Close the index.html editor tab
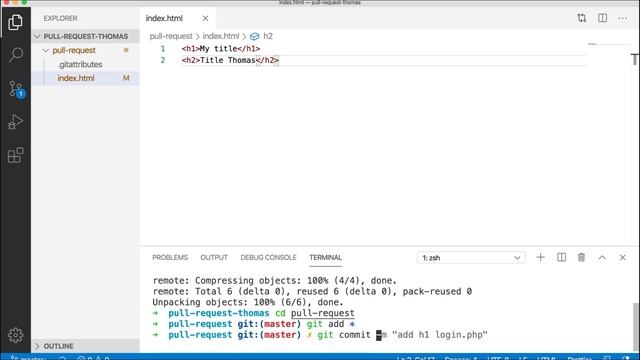Image resolution: width=640 pixels, height=360 pixels. point(205,18)
